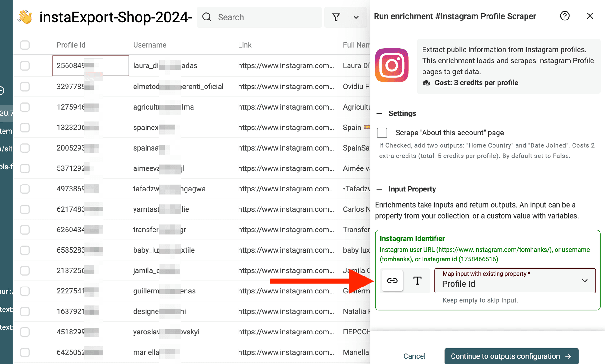The width and height of the screenshot is (605, 364).
Task: Click the credits coin icon near the cost
Action: (426, 82)
